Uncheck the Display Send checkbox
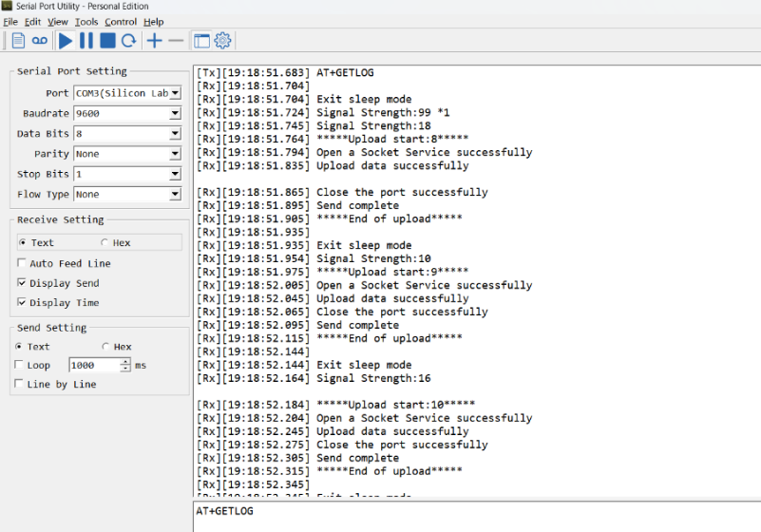The height and width of the screenshot is (532, 761). 21,283
